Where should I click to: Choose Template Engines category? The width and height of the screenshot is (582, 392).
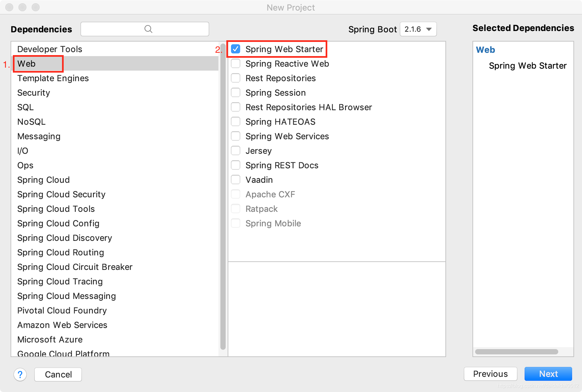click(x=115, y=78)
